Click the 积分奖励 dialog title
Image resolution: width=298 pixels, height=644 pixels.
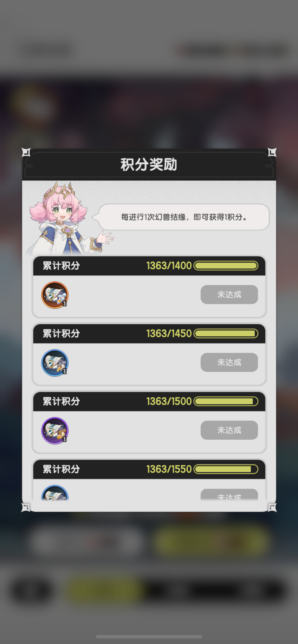(x=149, y=165)
